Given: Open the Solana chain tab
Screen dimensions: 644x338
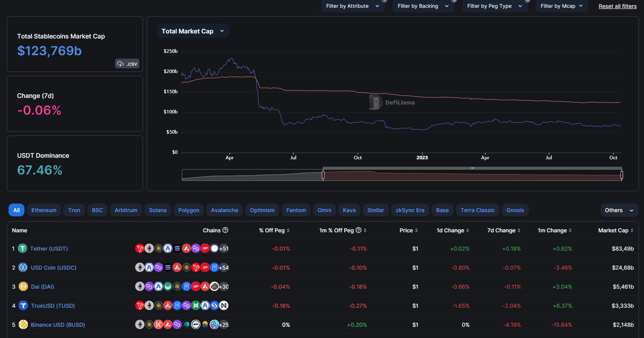Looking at the screenshot, I should [x=158, y=210].
